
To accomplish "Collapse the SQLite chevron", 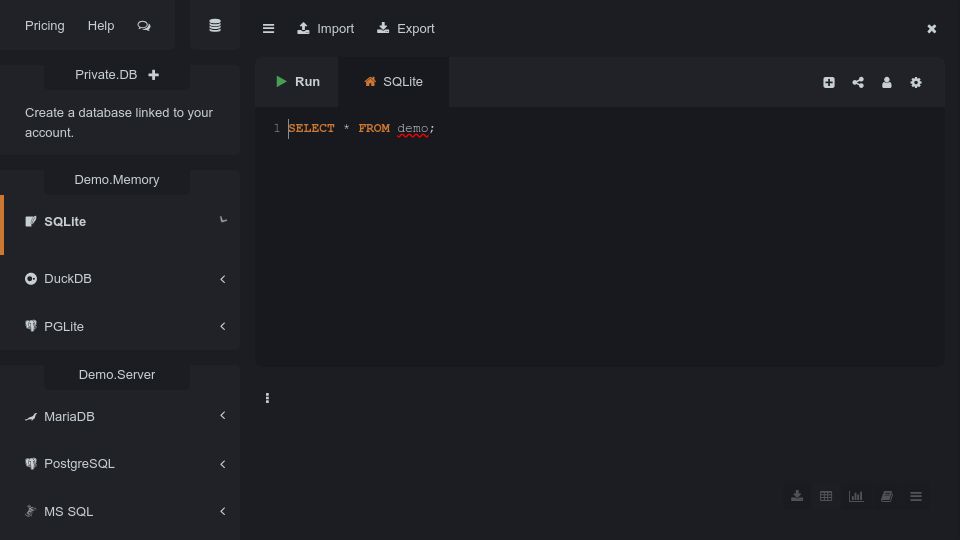I will tap(223, 220).
